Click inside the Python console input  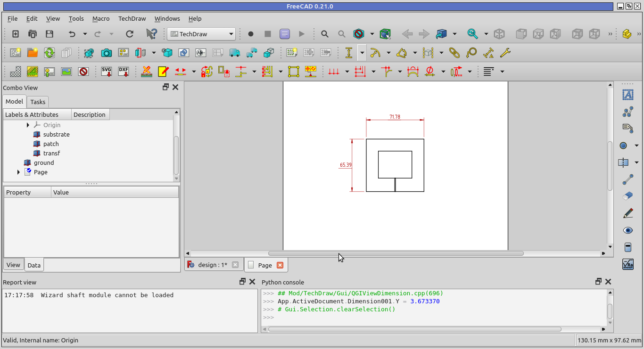point(377,317)
